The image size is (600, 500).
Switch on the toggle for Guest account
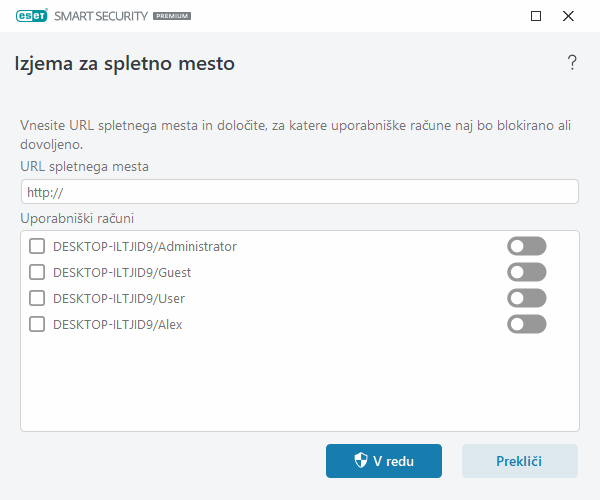click(527, 272)
